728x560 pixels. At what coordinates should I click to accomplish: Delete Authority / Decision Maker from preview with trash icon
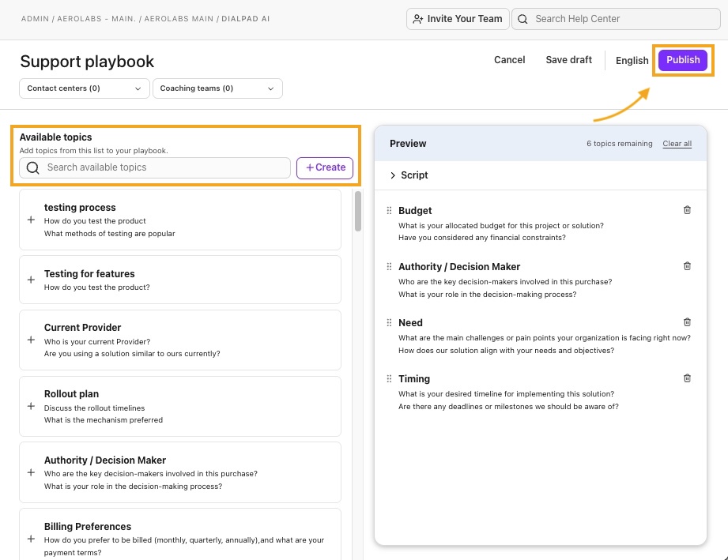click(687, 266)
